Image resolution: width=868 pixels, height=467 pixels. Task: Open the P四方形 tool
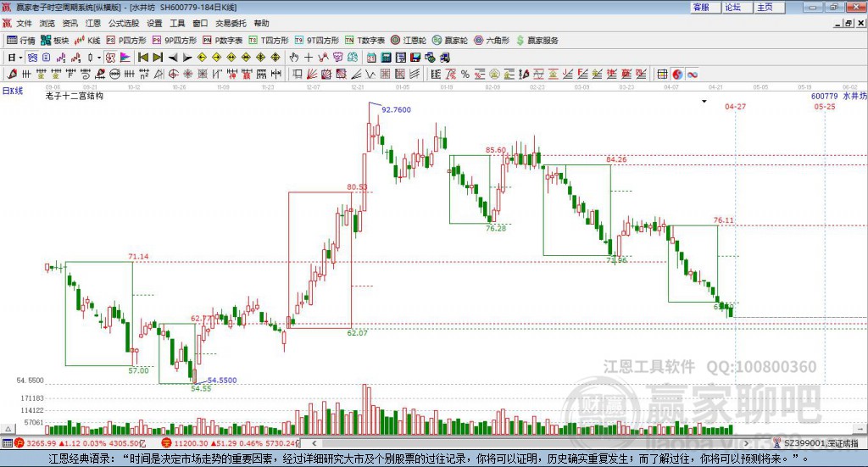pyautogui.click(x=126, y=41)
